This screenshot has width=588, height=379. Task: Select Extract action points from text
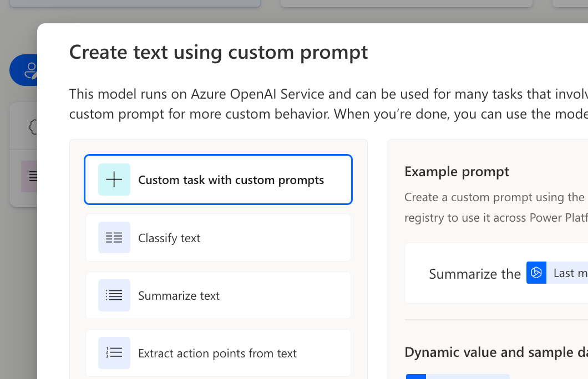(218, 354)
